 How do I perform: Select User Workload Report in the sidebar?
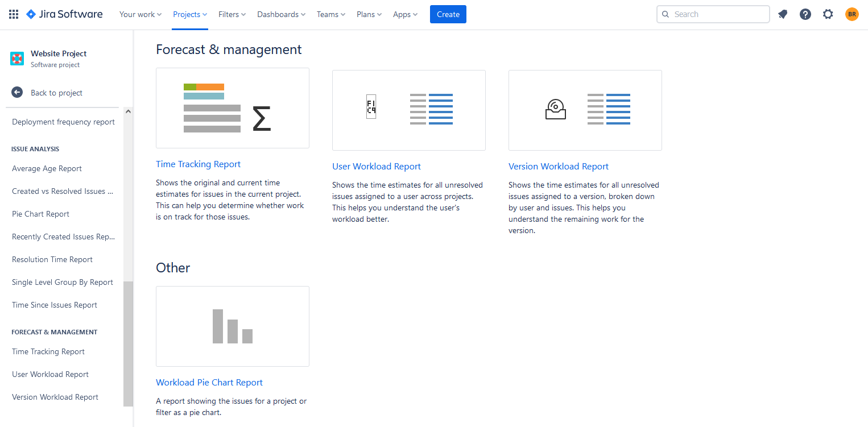coord(51,374)
